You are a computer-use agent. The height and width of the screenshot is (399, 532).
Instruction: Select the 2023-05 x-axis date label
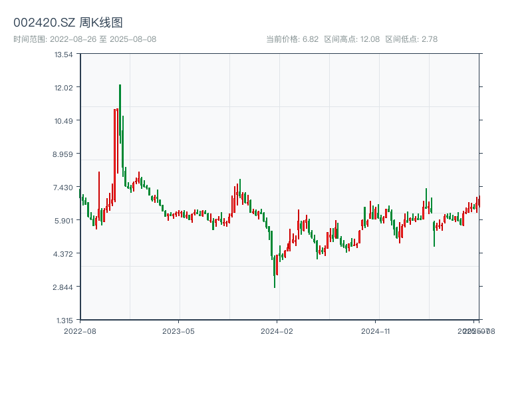tap(178, 331)
